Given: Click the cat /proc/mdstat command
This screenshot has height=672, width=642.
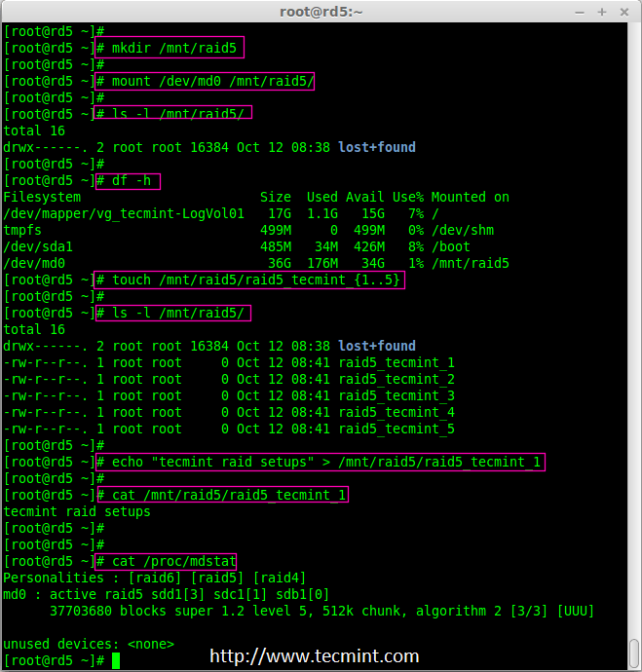Looking at the screenshot, I should (167, 561).
